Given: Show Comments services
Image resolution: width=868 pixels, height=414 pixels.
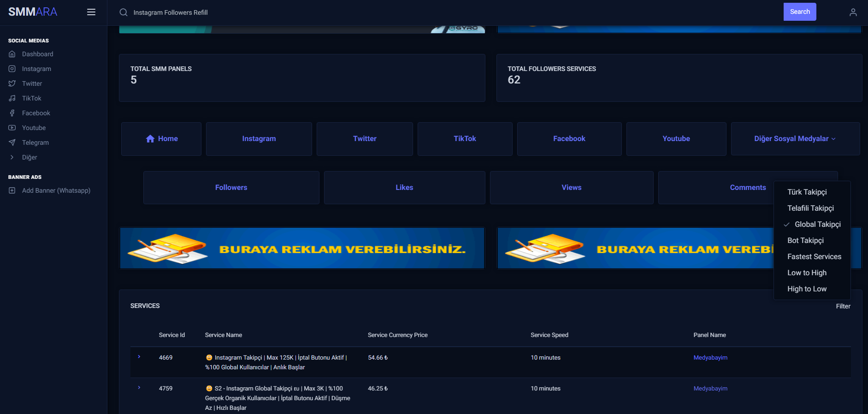Looking at the screenshot, I should [748, 188].
